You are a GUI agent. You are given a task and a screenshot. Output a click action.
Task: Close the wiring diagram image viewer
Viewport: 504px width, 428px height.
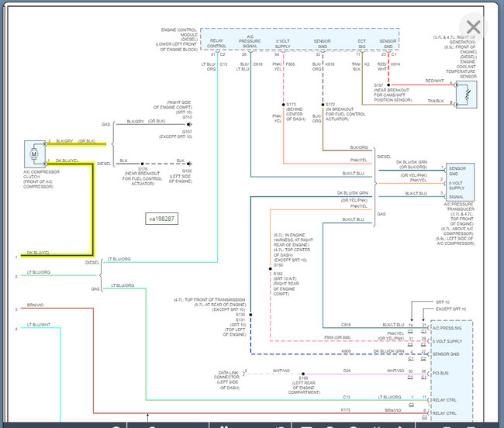click(x=473, y=28)
